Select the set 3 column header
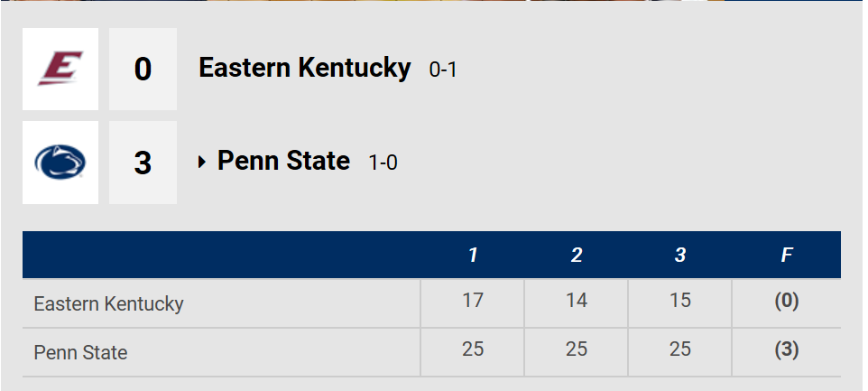Image resolution: width=868 pixels, height=391 pixels. (x=679, y=255)
